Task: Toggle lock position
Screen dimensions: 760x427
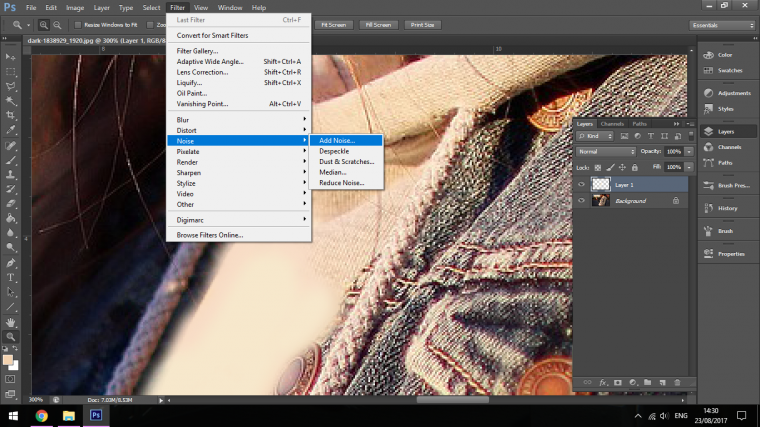Action: tap(622, 168)
